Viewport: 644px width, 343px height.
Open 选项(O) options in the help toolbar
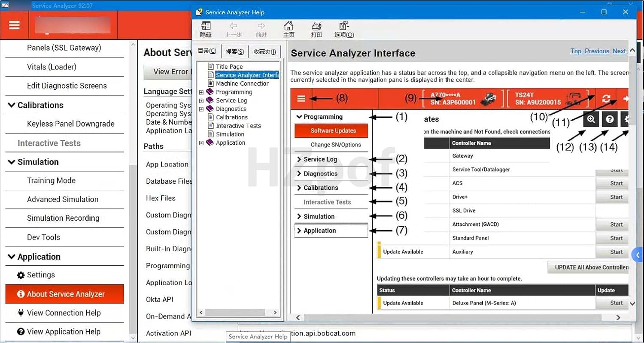344,30
